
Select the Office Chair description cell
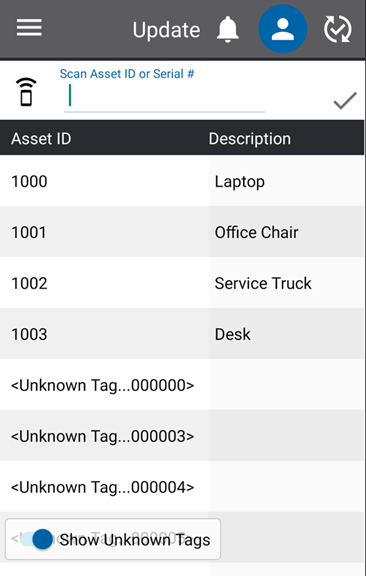pyautogui.click(x=286, y=232)
